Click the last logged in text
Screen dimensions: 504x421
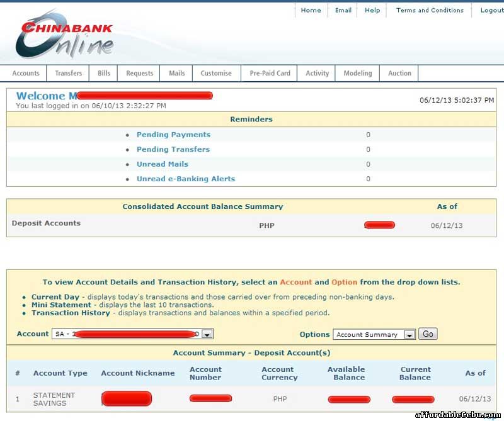pyautogui.click(x=91, y=106)
